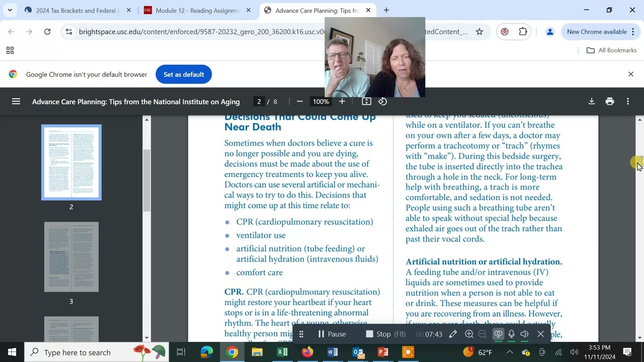Open Firefox from taskbar
Screen dimensions: 644x362
(307, 352)
